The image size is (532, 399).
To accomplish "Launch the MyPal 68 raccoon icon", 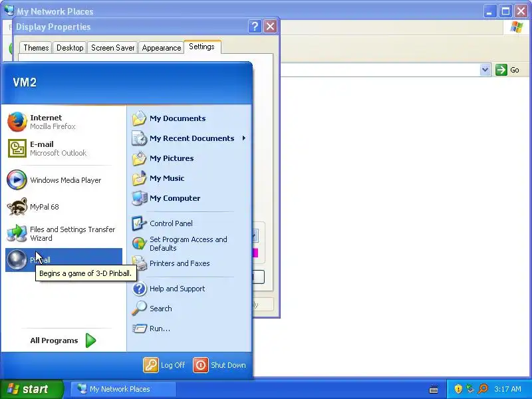I will [x=17, y=207].
